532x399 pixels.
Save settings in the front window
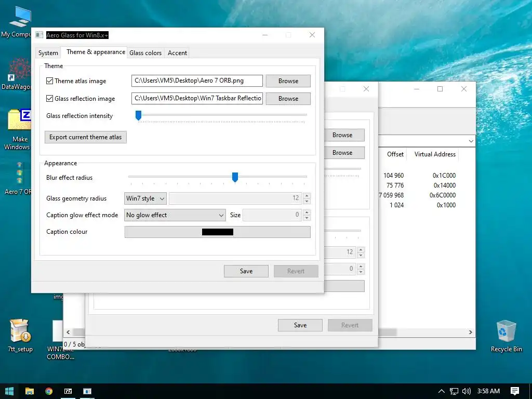coord(246,271)
